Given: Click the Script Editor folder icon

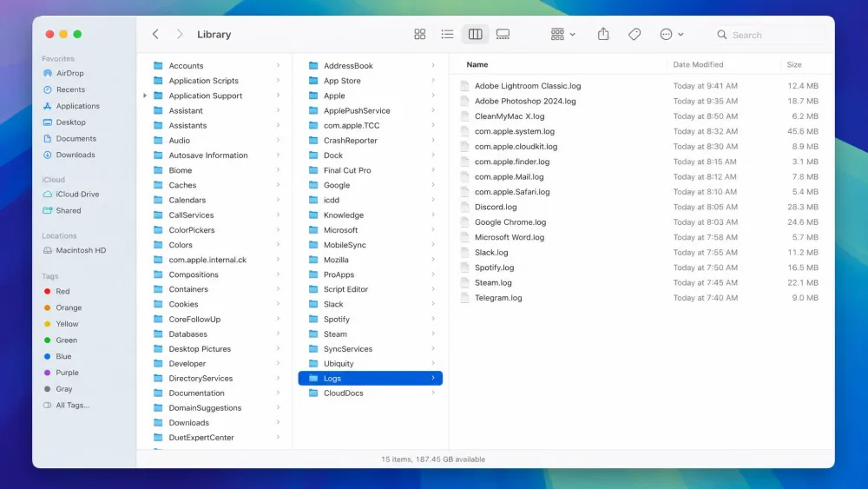Looking at the screenshot, I should (x=313, y=289).
